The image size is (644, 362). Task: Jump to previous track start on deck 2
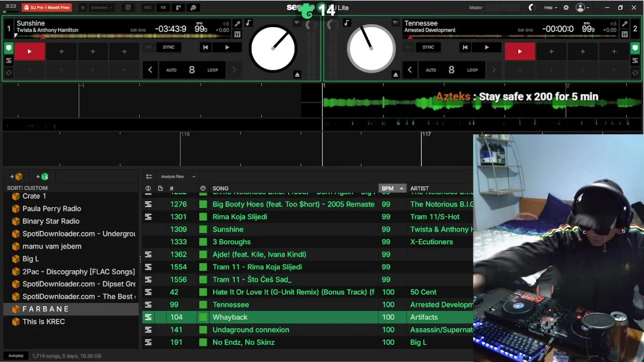coord(465,47)
